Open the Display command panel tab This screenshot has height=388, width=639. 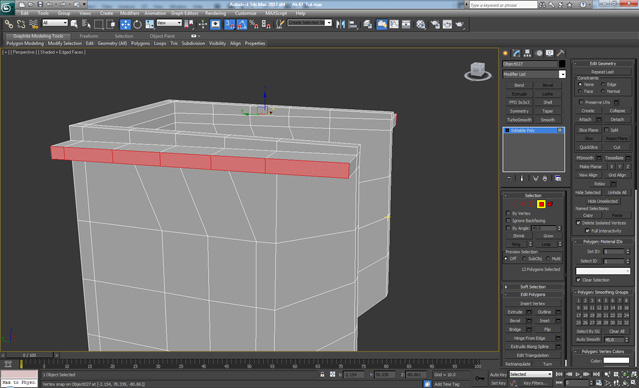549,53
